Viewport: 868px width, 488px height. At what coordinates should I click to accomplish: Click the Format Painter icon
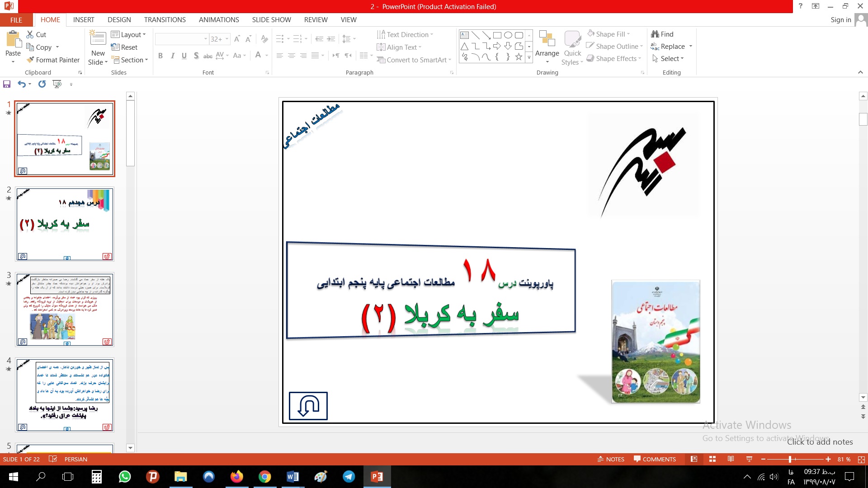tap(31, 60)
